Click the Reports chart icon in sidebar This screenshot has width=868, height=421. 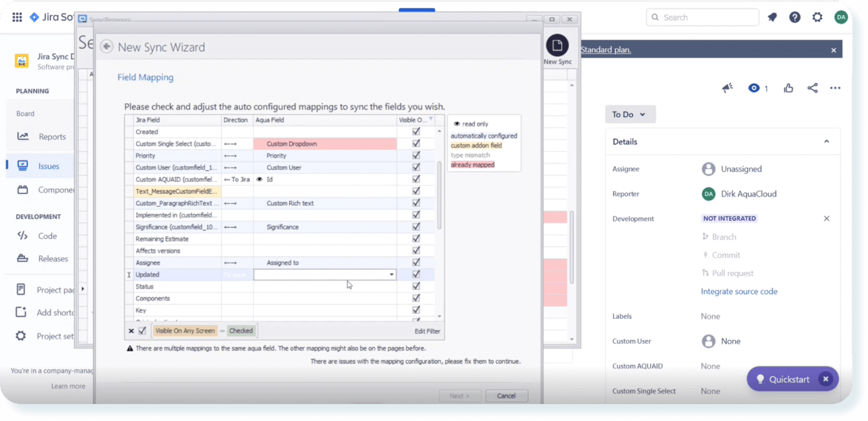point(23,136)
